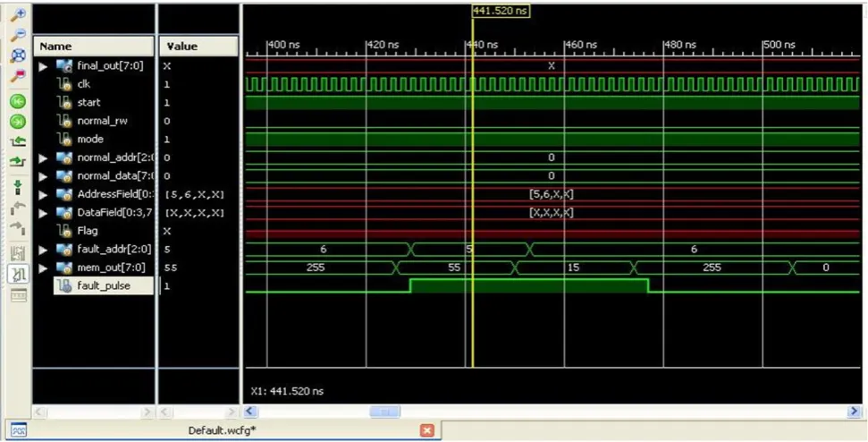The width and height of the screenshot is (868, 442).
Task: Click the right scroll arrow under the Name panel
Action: tap(147, 412)
